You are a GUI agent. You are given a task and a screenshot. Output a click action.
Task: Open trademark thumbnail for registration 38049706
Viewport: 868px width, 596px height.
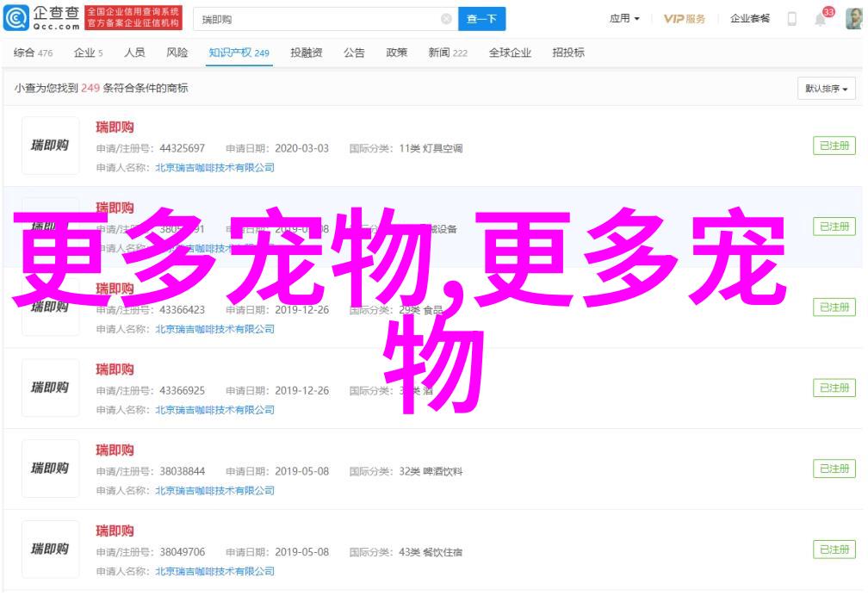point(50,549)
